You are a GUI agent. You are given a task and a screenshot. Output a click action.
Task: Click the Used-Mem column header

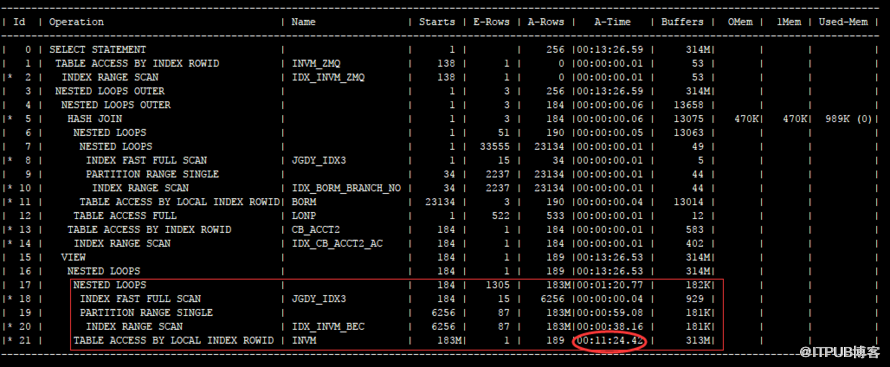coord(843,22)
